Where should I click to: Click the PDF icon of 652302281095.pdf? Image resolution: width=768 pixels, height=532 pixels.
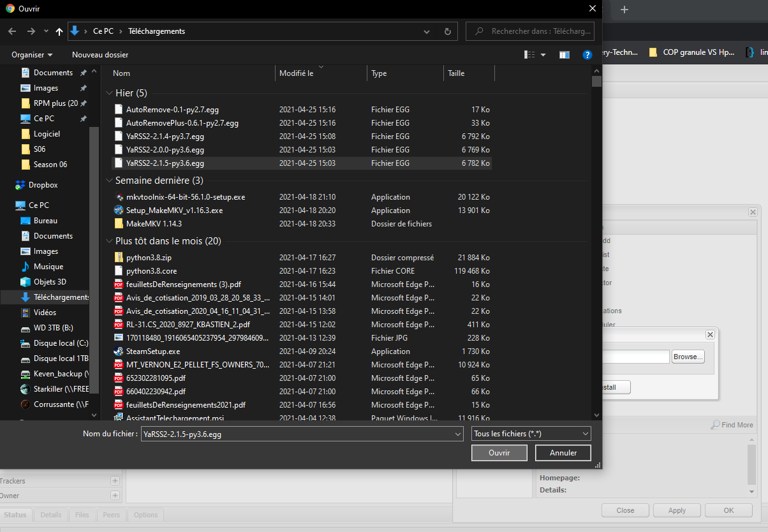tap(119, 378)
